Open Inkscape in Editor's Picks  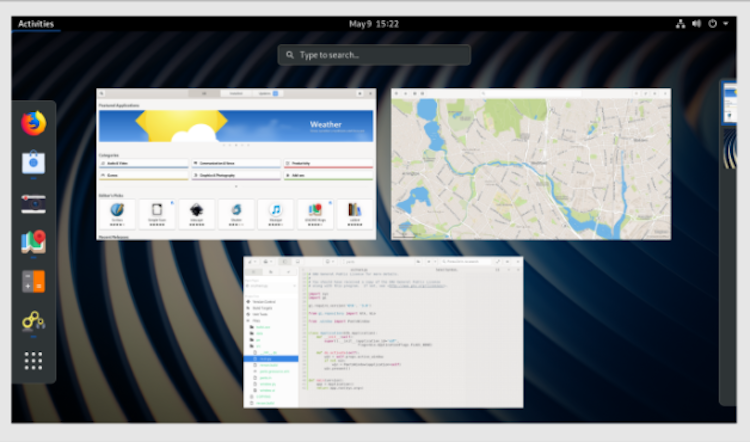[x=197, y=214]
